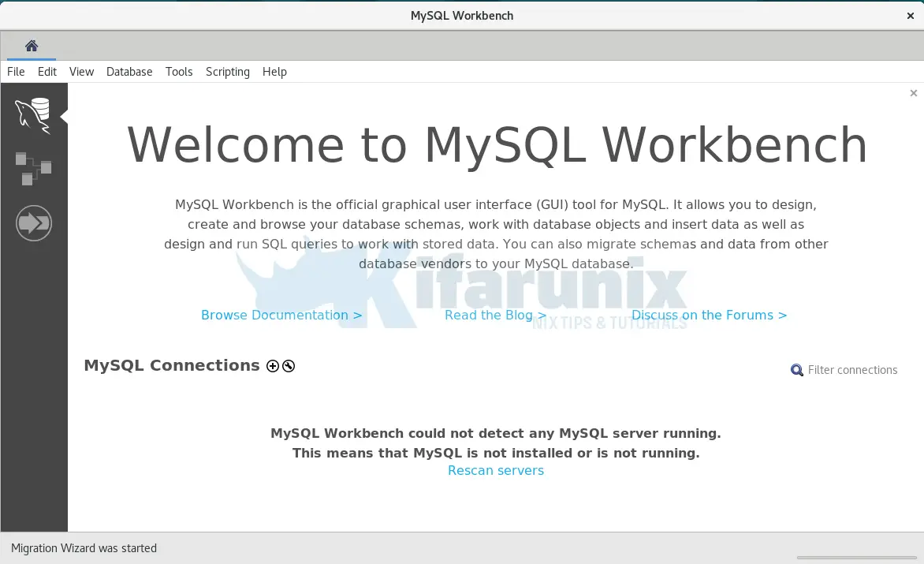
Task: Expand the View menu
Action: pyautogui.click(x=81, y=72)
